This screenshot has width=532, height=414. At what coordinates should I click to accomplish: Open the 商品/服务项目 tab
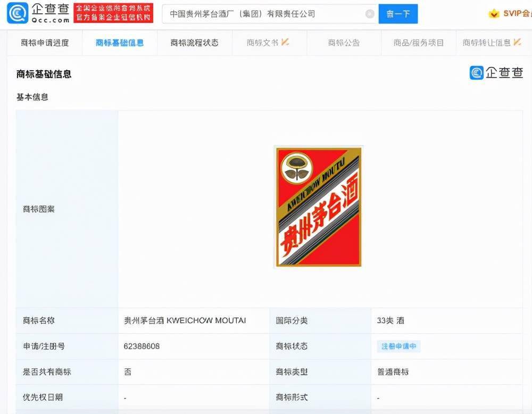point(419,43)
